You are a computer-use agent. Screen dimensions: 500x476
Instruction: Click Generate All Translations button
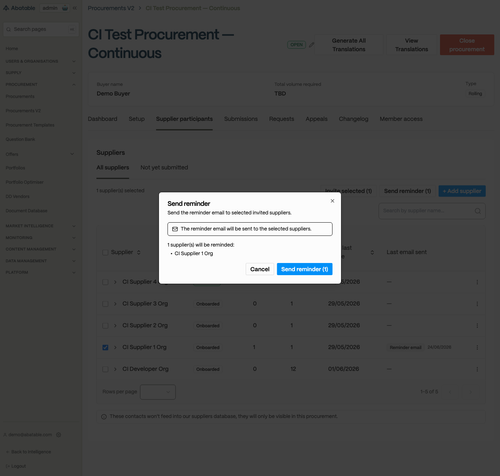tap(349, 45)
